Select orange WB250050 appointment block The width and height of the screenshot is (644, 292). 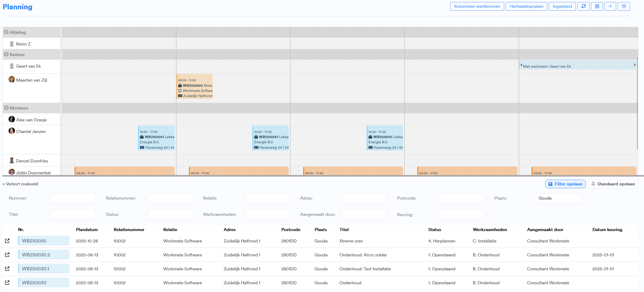click(x=195, y=86)
